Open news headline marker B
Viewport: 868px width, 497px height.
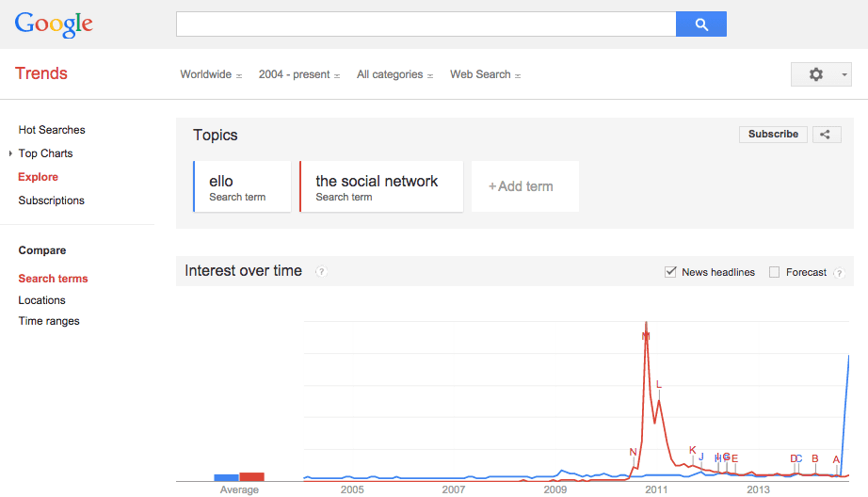(x=815, y=459)
